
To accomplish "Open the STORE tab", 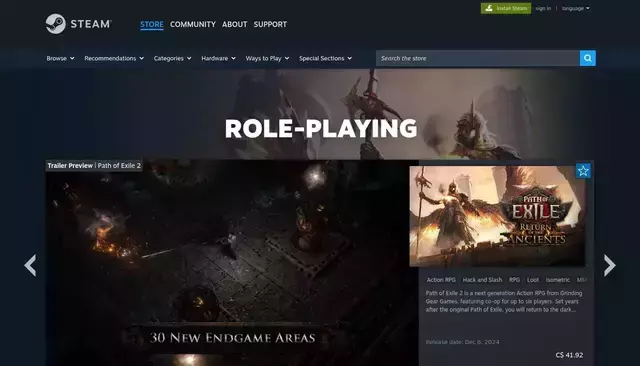I will click(152, 24).
